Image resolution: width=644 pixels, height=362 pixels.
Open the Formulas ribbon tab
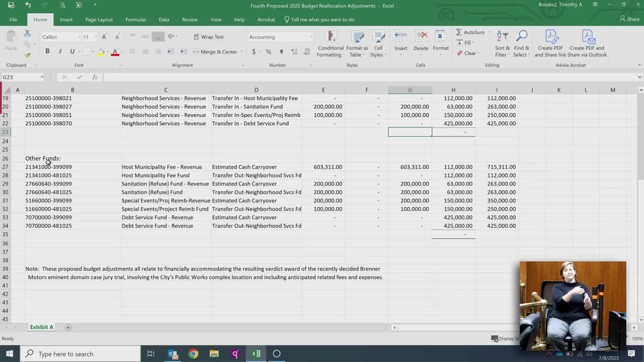136,19
